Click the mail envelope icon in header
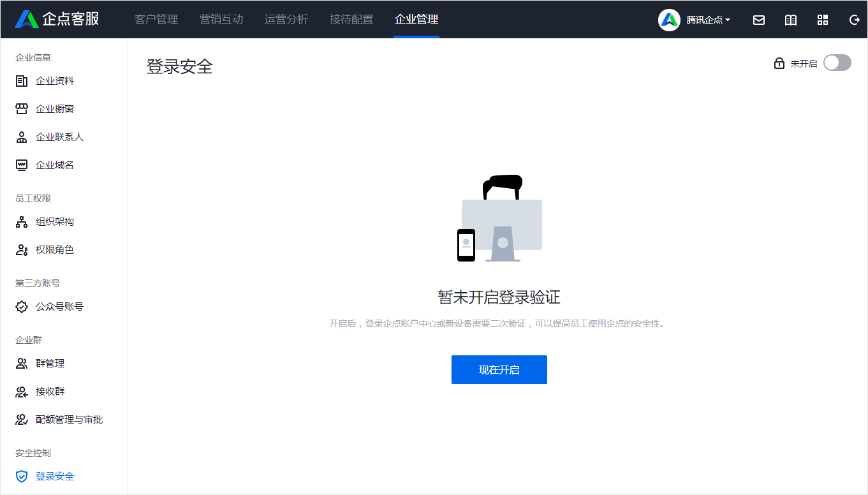This screenshot has height=495, width=868. (x=759, y=20)
